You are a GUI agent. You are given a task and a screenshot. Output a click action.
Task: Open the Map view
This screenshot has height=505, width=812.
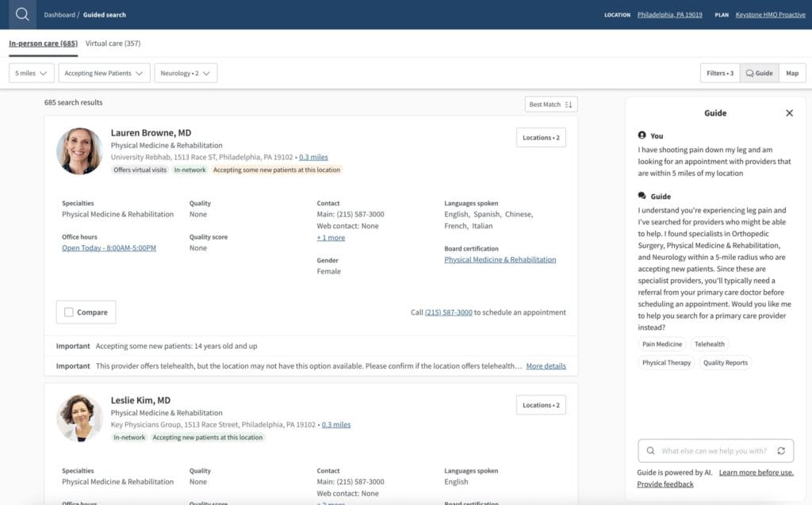(792, 73)
